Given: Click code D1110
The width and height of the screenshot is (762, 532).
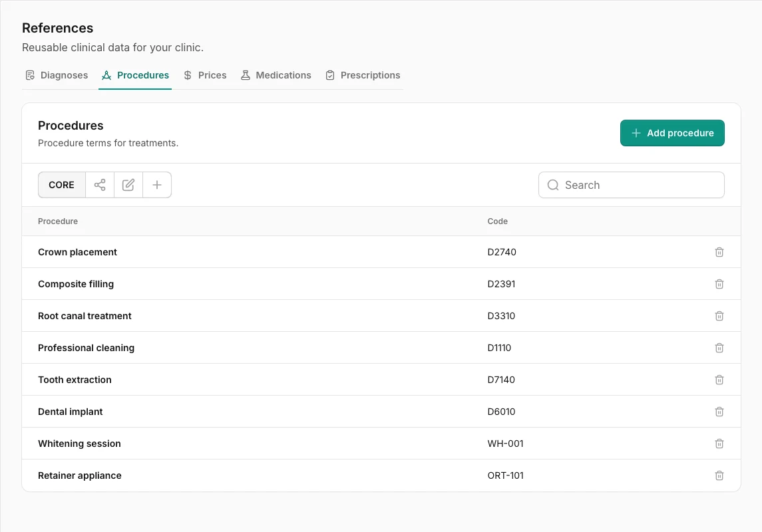Looking at the screenshot, I should 499,348.
